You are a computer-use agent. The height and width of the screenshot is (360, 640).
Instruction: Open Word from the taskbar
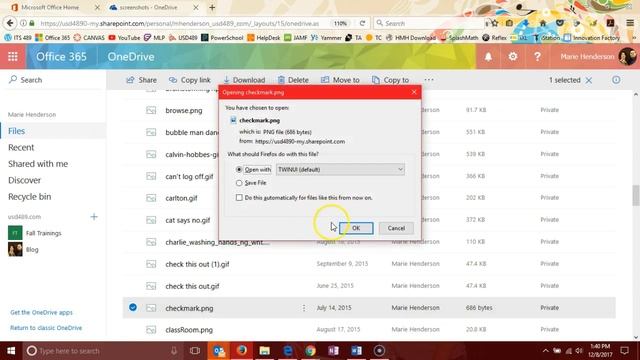coord(356,351)
